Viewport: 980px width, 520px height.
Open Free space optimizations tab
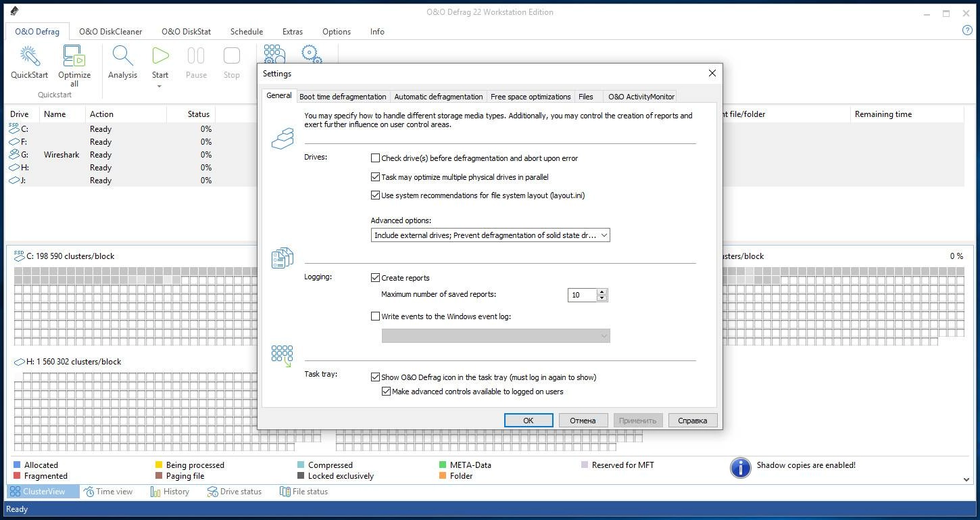(x=531, y=97)
